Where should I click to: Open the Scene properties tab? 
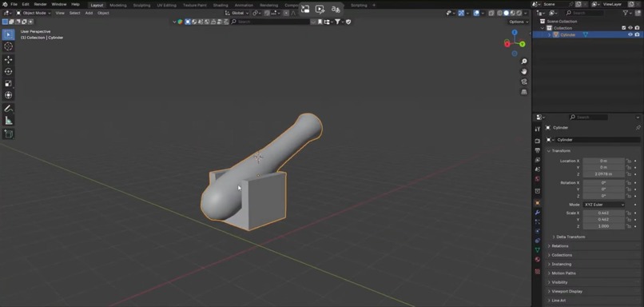coord(537,169)
